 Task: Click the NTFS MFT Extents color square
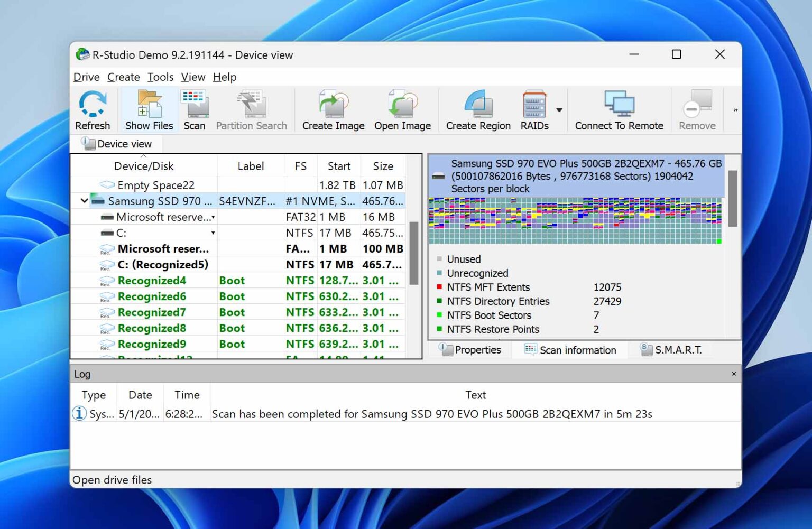click(x=439, y=286)
